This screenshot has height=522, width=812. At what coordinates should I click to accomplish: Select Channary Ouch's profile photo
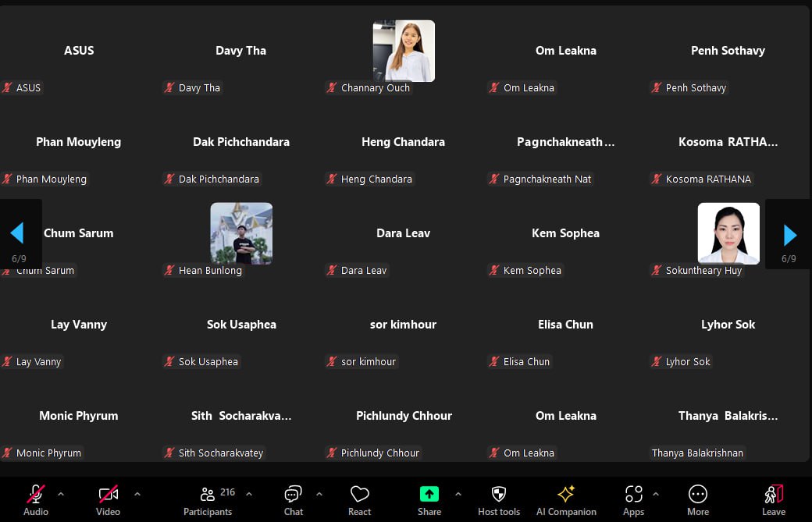pos(404,51)
